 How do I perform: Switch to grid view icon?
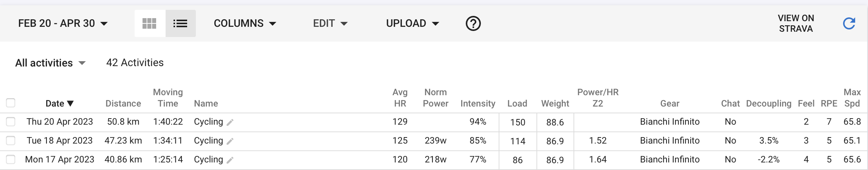click(150, 23)
